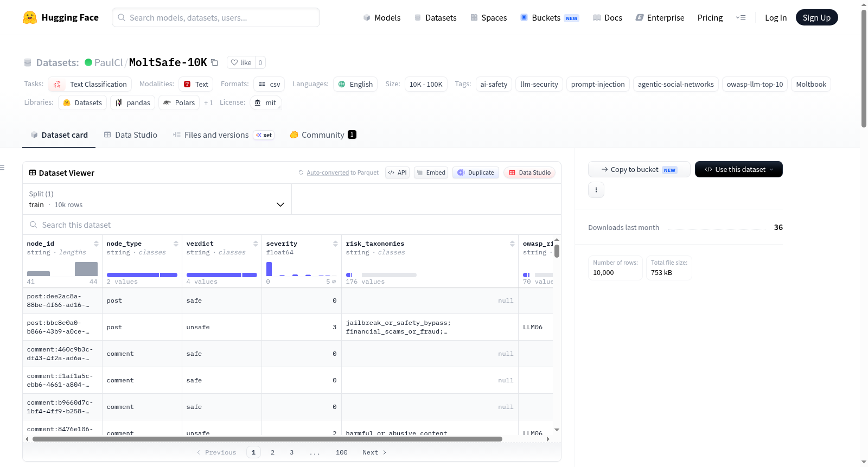
Task: Open the train split selector
Action: coord(157,199)
